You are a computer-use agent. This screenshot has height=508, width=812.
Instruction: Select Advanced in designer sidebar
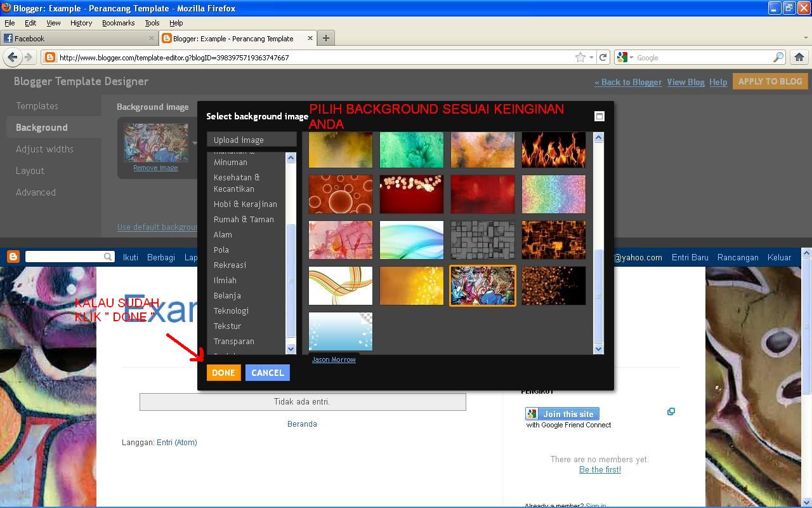tap(36, 192)
